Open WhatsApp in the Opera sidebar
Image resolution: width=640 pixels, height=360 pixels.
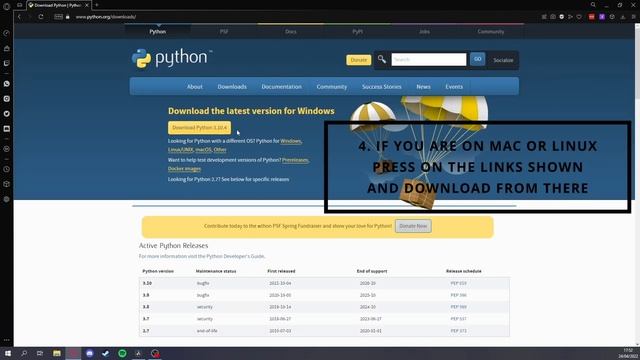[7, 84]
